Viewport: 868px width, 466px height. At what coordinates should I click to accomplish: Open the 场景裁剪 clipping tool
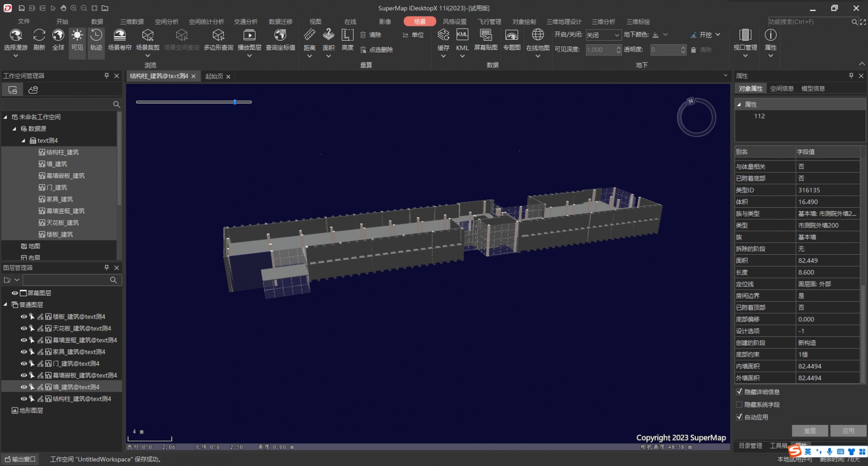point(148,39)
